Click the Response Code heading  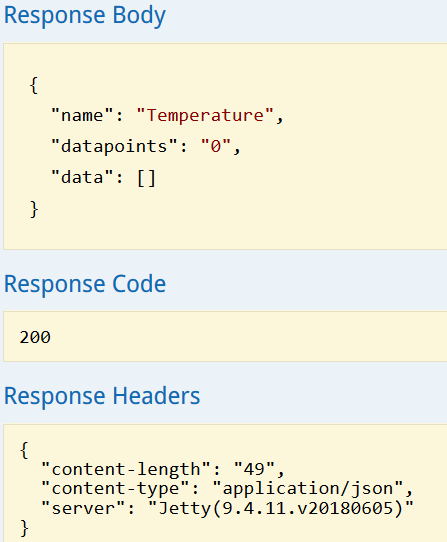(x=85, y=284)
